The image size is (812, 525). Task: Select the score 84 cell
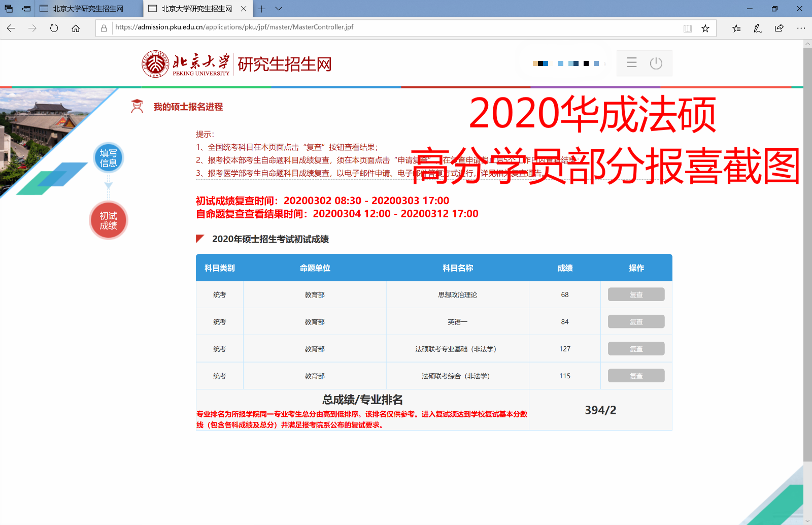tap(565, 321)
